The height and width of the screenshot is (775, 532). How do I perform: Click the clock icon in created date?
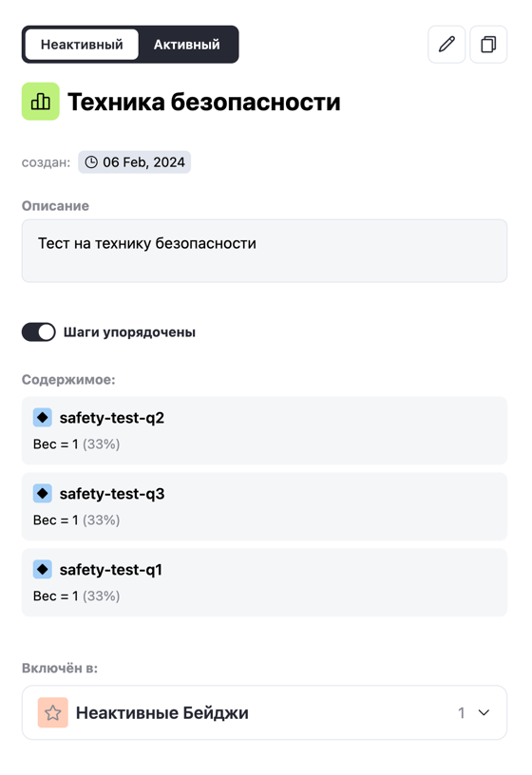click(91, 162)
